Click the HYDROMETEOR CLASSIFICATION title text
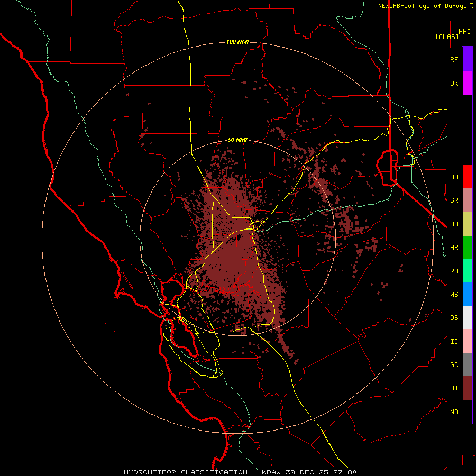Viewport: 476px width, 476px height. [x=186, y=472]
